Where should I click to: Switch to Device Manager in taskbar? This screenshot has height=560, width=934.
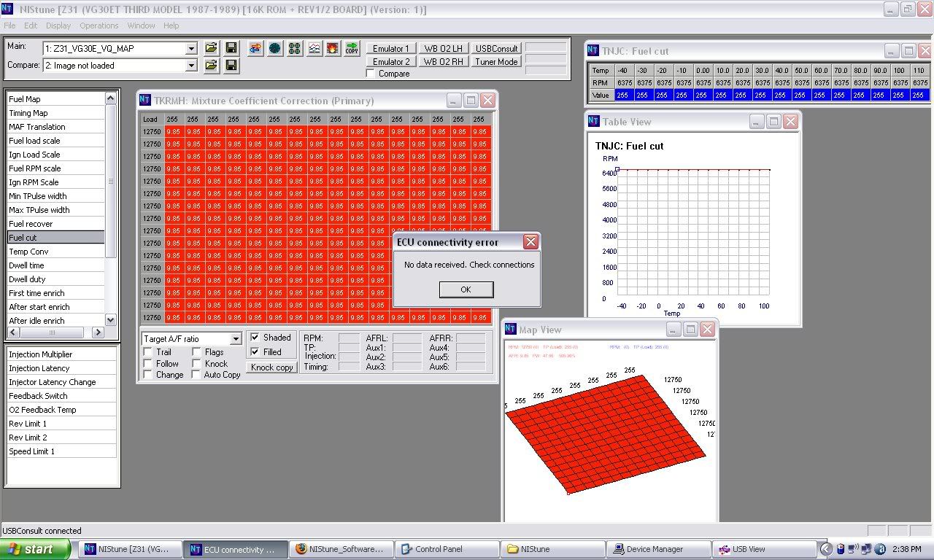point(658,549)
